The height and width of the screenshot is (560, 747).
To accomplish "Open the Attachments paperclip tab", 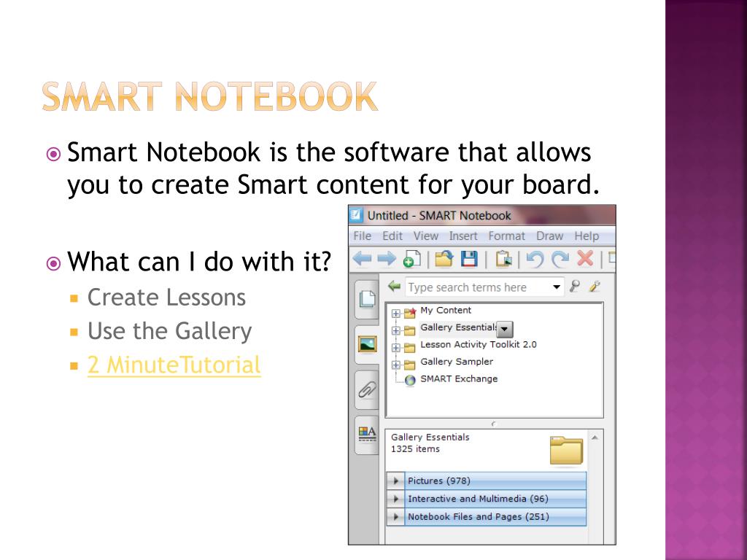I will click(367, 390).
